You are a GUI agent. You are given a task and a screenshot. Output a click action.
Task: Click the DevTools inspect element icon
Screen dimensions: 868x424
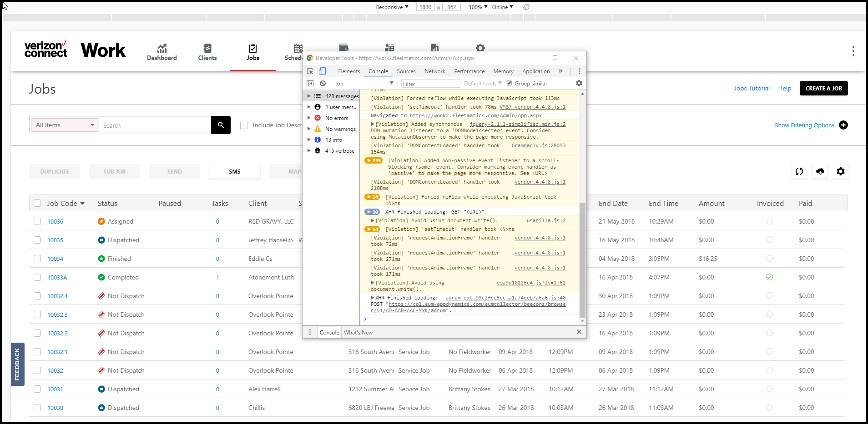[x=310, y=71]
